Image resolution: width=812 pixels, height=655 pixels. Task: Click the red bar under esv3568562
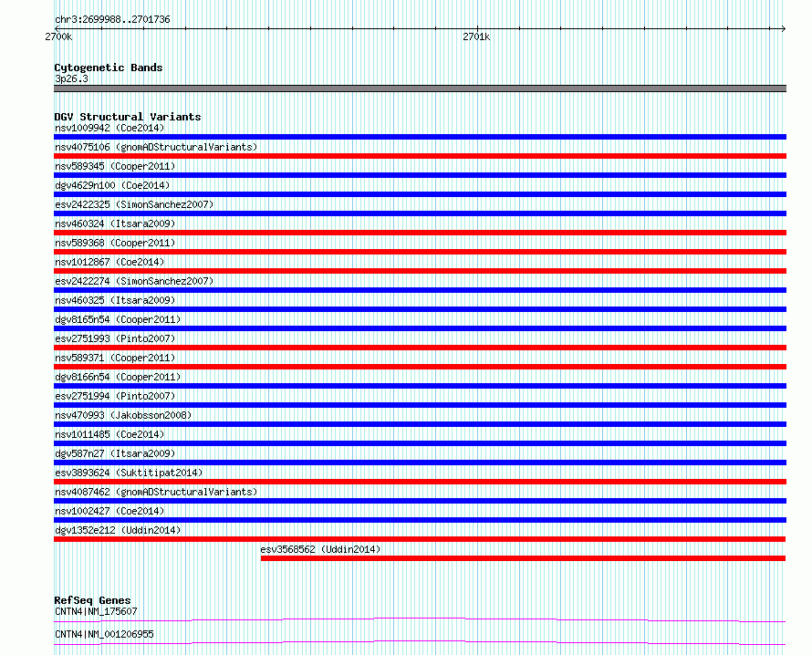click(523, 558)
